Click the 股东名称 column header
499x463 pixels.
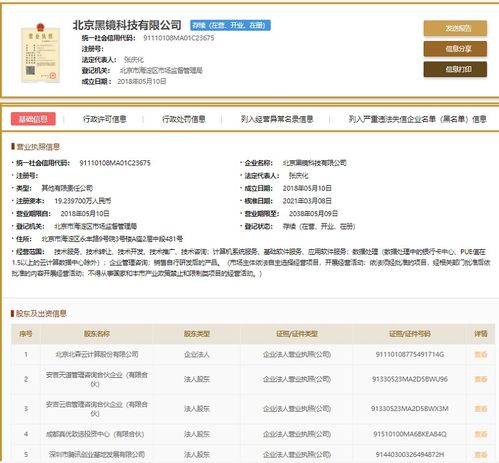coord(97,334)
